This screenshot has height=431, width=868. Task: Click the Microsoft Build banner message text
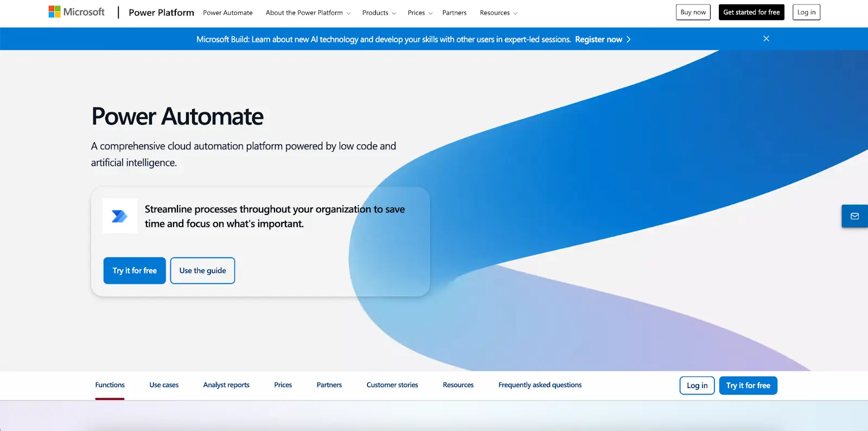(384, 40)
